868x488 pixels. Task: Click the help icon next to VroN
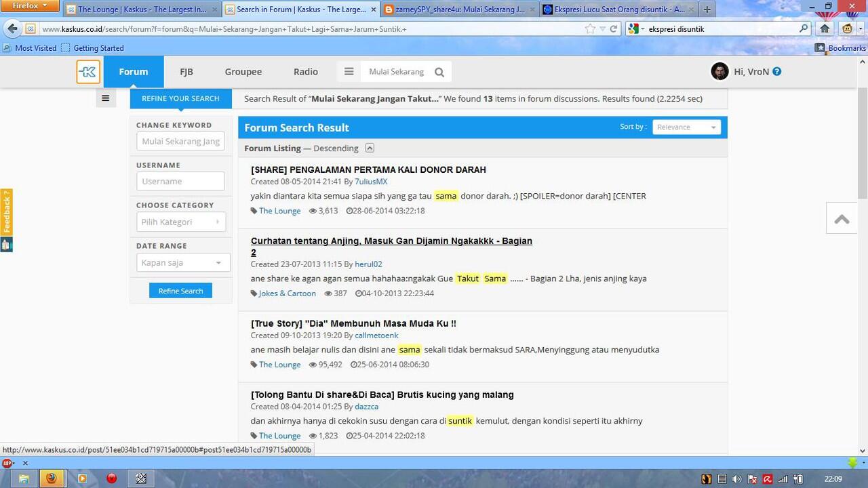tap(777, 71)
